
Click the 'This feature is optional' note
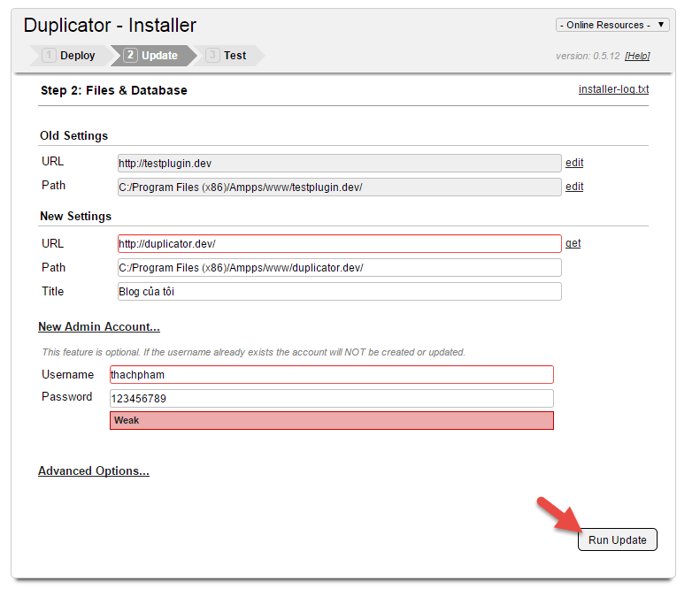pos(253,352)
